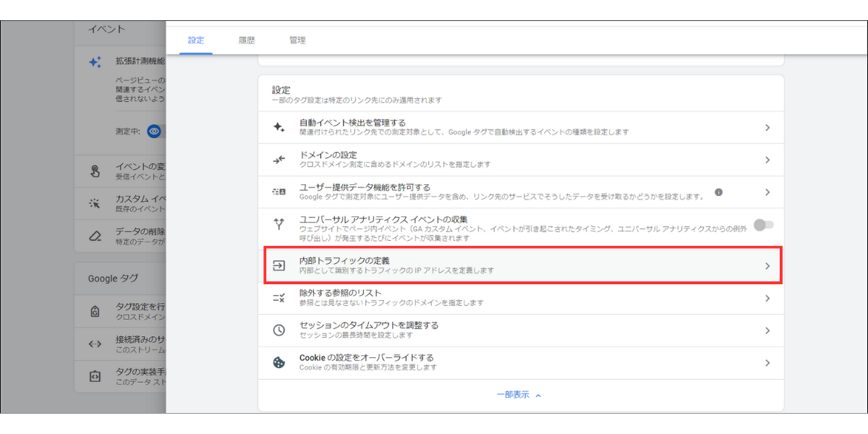Click the touch icon for イベントの変更 in background
Screen dimensions: 868x434
[95, 171]
